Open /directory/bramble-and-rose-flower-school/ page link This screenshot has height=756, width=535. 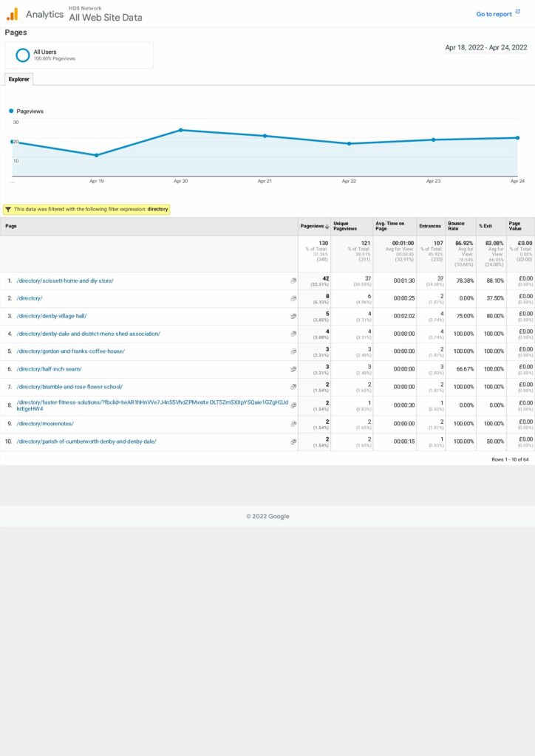pyautogui.click(x=69, y=387)
